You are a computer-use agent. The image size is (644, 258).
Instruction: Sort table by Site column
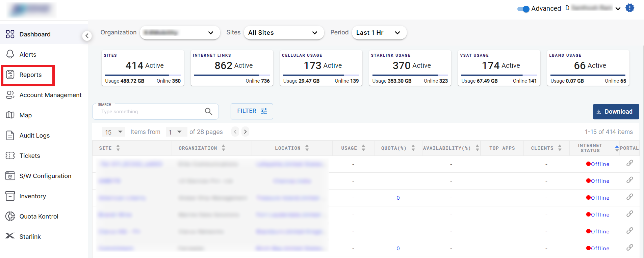[118, 148]
